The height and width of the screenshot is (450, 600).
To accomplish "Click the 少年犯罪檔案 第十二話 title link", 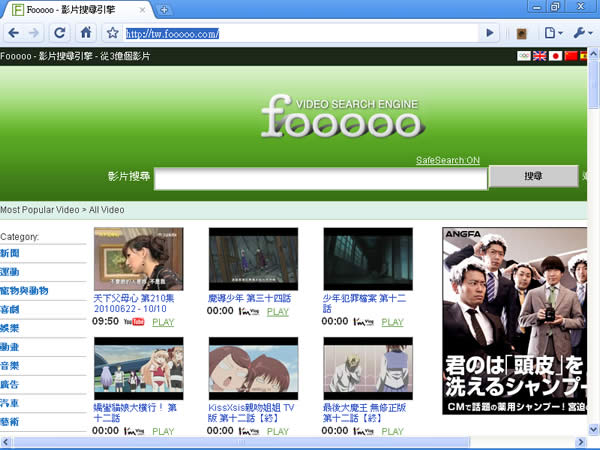I will pos(364,303).
